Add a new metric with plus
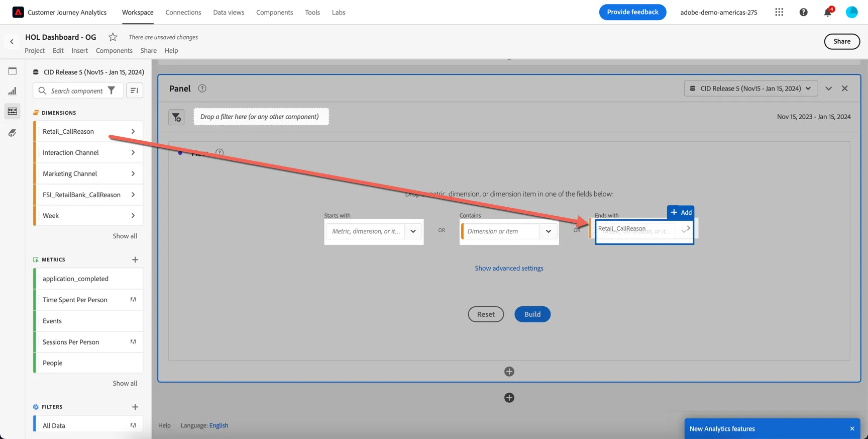Viewport: 868px width, 439px height. pyautogui.click(x=135, y=259)
